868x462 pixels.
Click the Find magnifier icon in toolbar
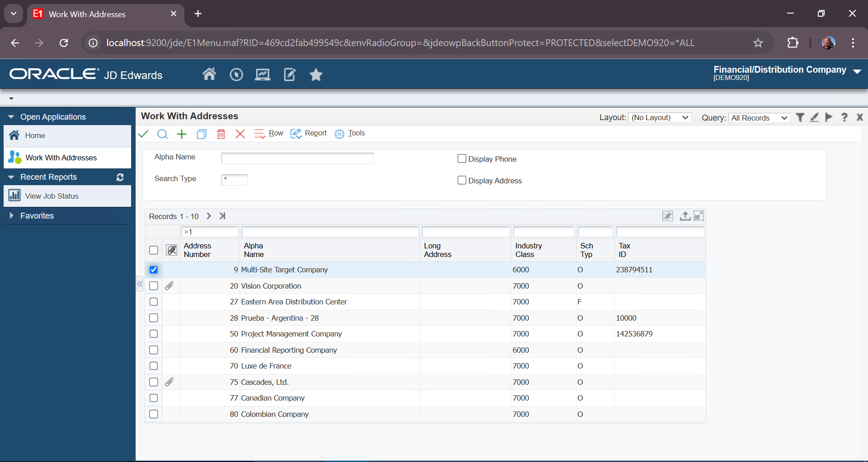(162, 134)
